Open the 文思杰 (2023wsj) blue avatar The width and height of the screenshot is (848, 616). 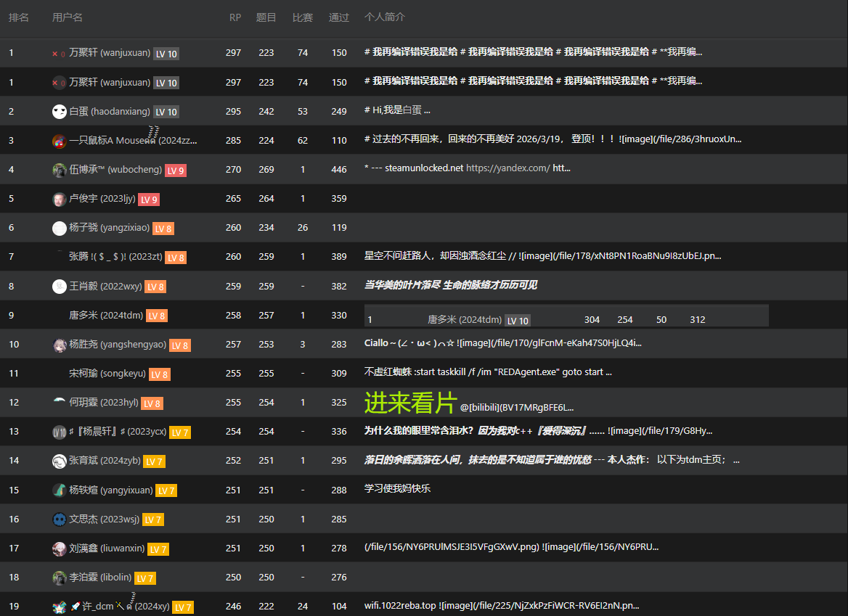pos(59,520)
